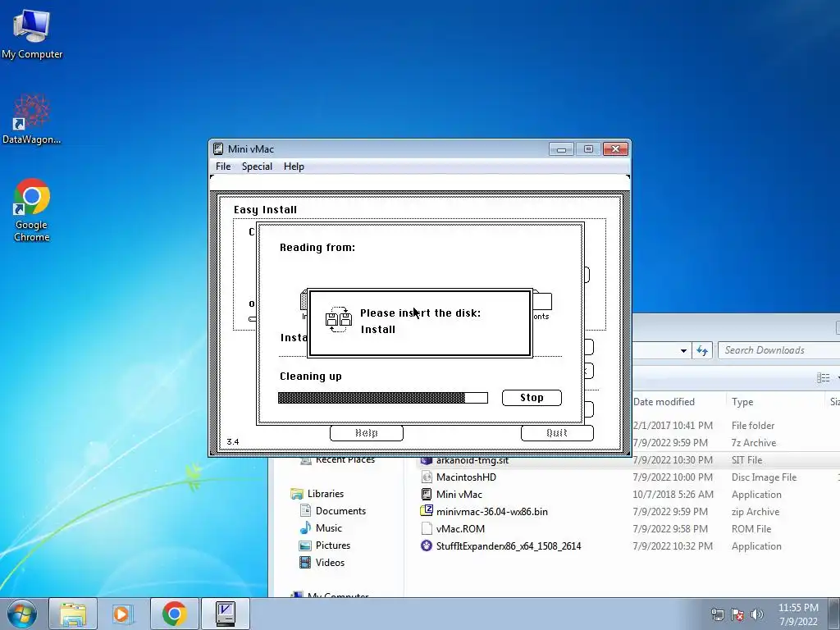The width and height of the screenshot is (840, 630).
Task: Switch to Chrome in the taskbar
Action: point(174,614)
